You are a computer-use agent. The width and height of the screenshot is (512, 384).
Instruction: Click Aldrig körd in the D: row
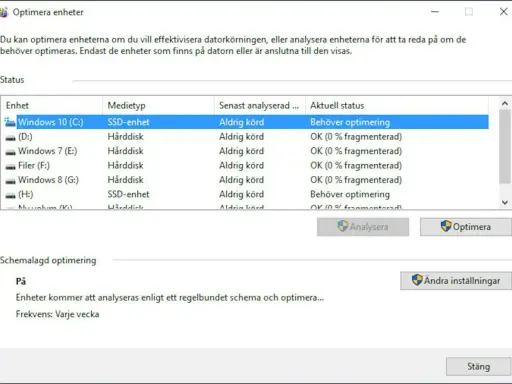pyautogui.click(x=242, y=137)
